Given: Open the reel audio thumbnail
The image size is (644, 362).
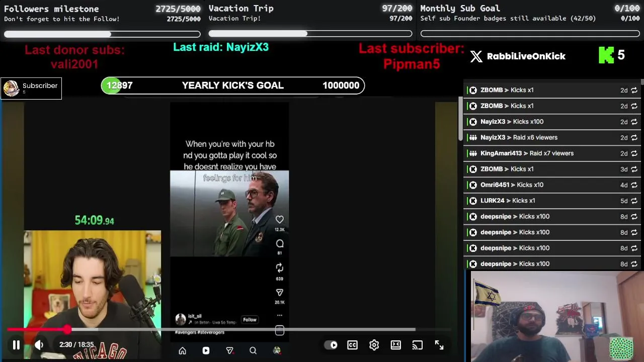Looking at the screenshot, I should click(280, 330).
